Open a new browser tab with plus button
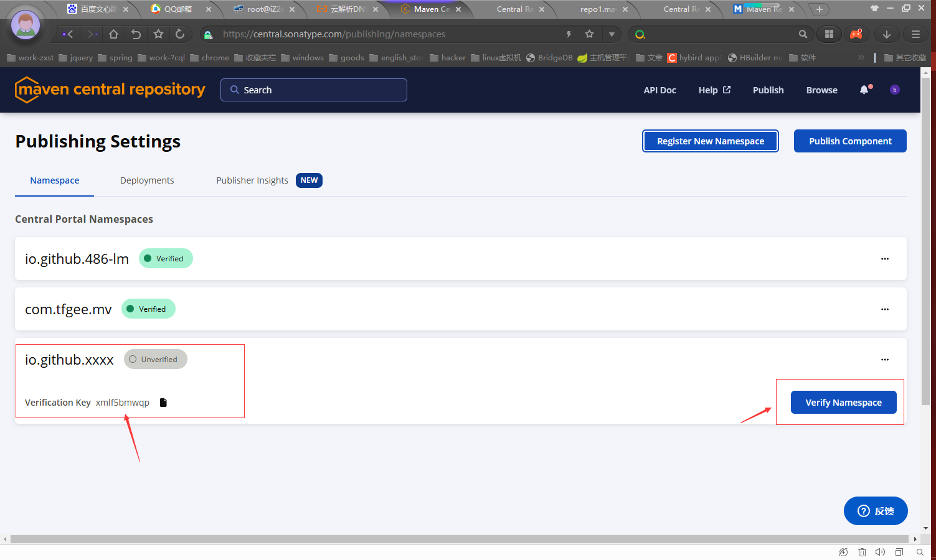Screen dimensions: 936x560 (x=820, y=9)
